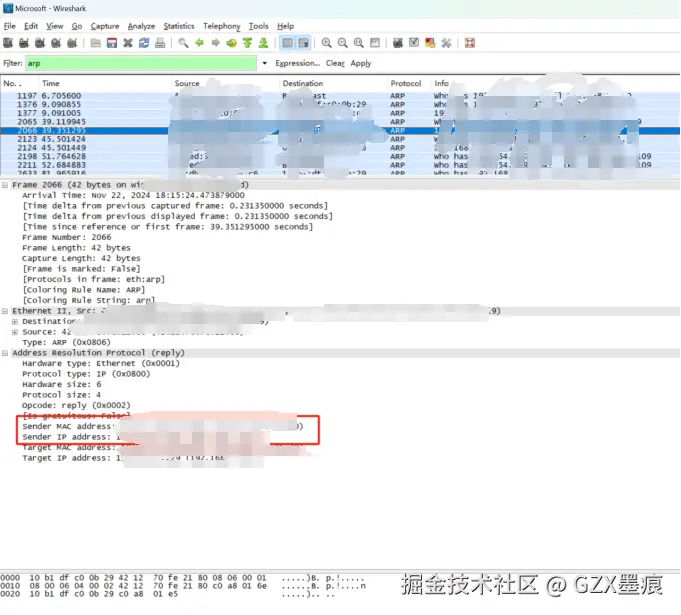Select packet 2211 at time 52.684883
This screenshot has height=615, width=681.
coord(340,165)
